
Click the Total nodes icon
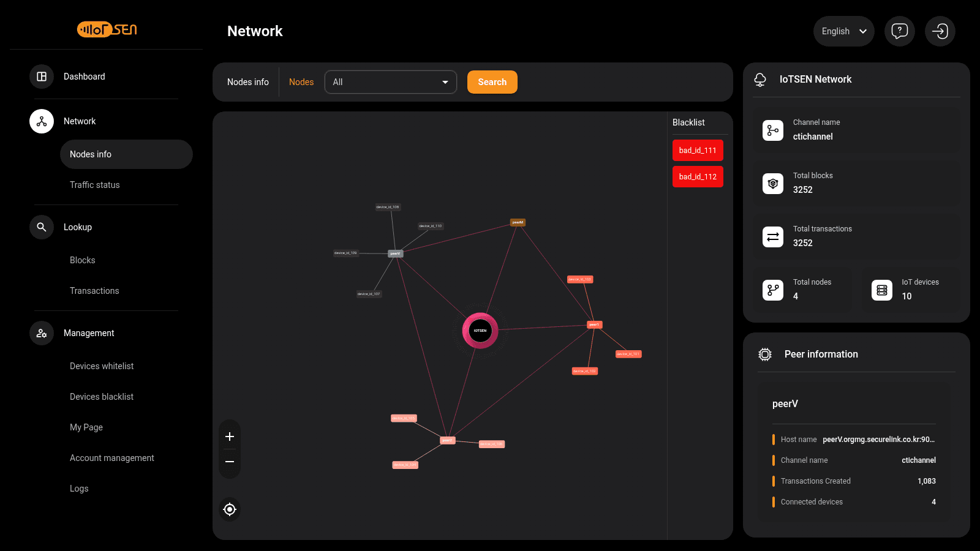click(773, 290)
